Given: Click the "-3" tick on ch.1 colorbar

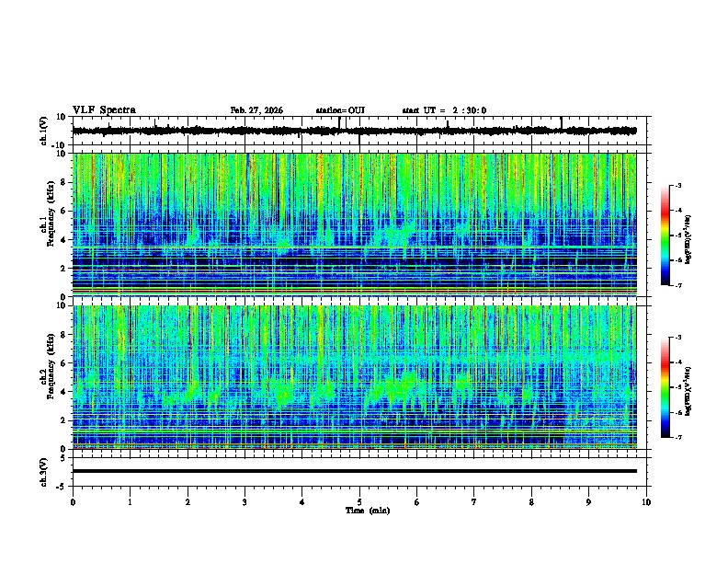Looking at the screenshot, I should 677,185.
